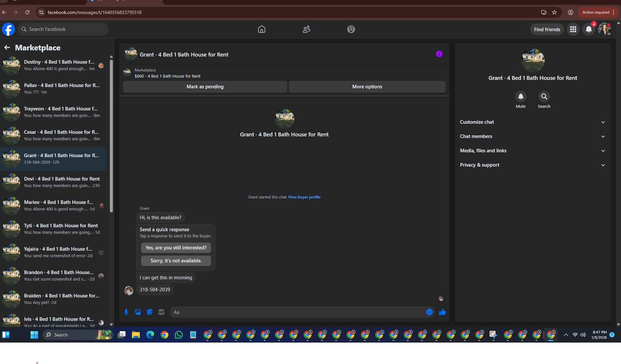The width and height of the screenshot is (621, 364).
Task: Send a thumbs up like
Action: point(443,312)
